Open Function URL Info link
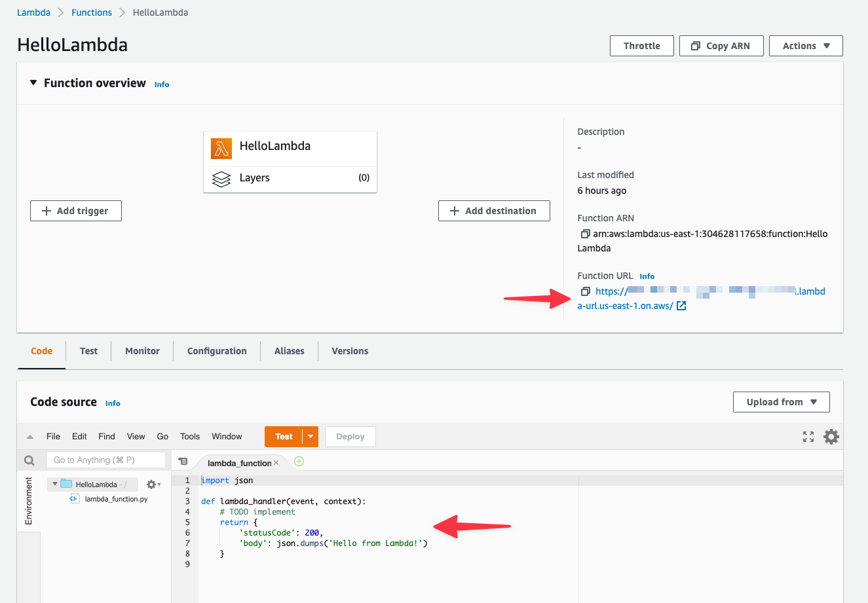 (x=647, y=276)
